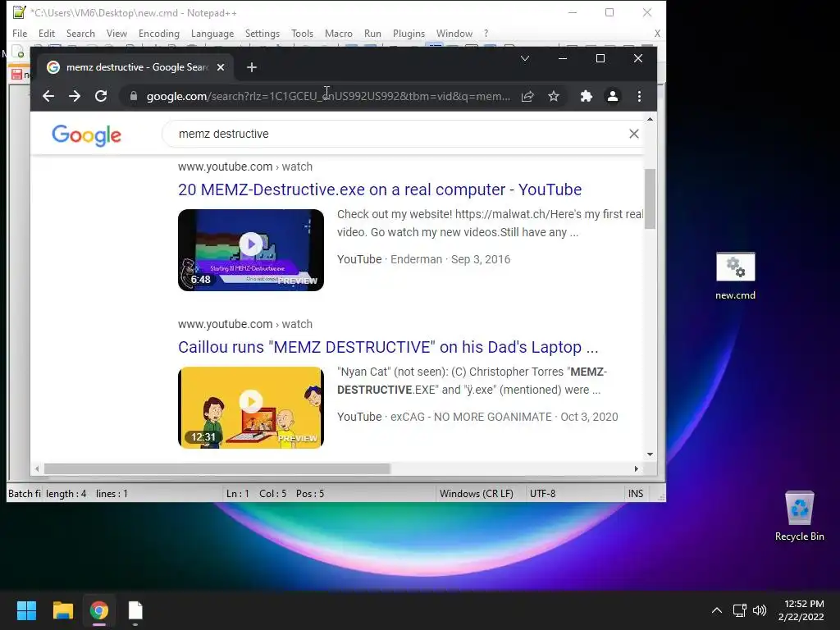Select the memz destructive Google tab
The width and height of the screenshot is (840, 630).
pos(137,67)
